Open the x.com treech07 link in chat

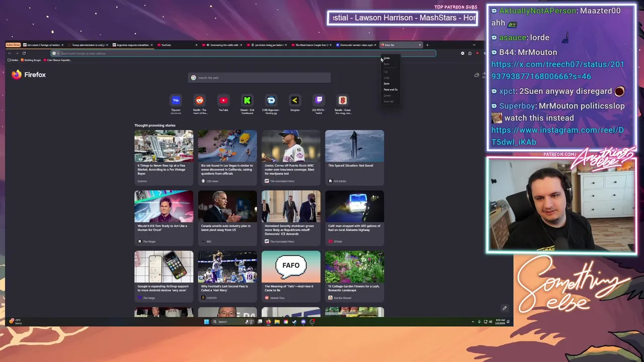557,70
